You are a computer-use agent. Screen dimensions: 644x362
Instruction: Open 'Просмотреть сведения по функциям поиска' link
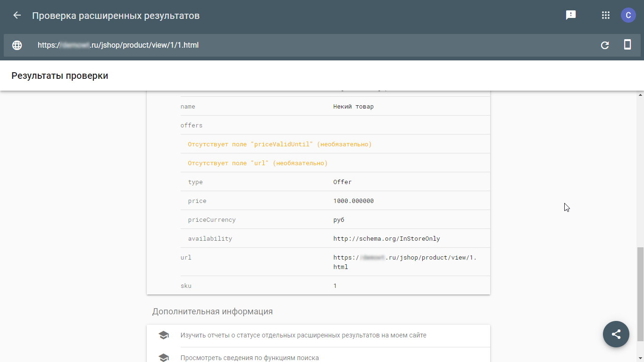point(250,358)
